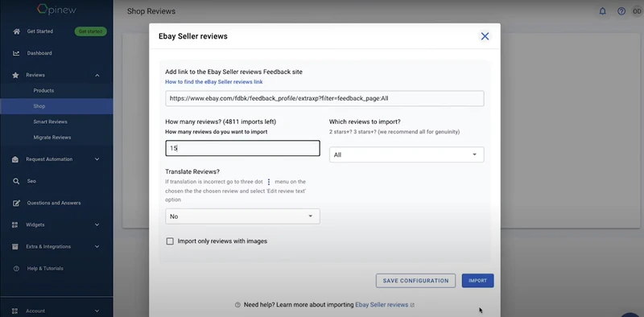Expand the Account section
Image resolution: width=644 pixels, height=317 pixels.
pyautogui.click(x=97, y=311)
